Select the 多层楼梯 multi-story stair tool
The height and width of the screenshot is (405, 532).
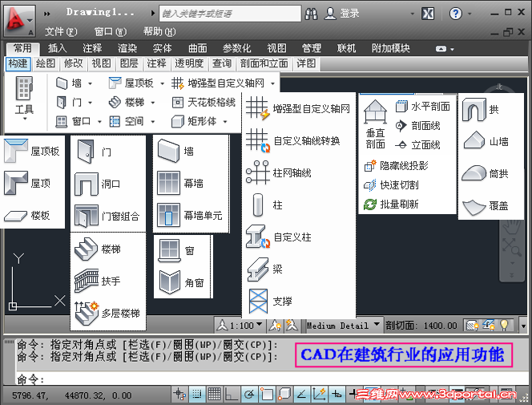click(107, 313)
